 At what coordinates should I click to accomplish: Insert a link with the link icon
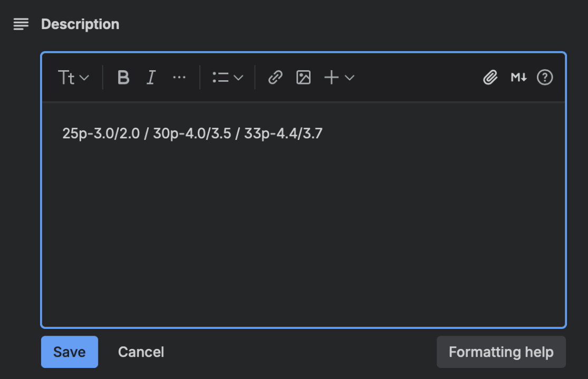coord(275,78)
